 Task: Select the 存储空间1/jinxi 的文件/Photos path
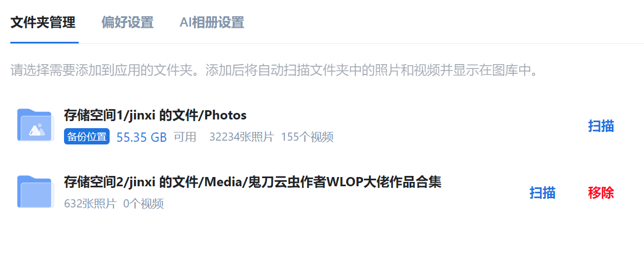pos(155,116)
